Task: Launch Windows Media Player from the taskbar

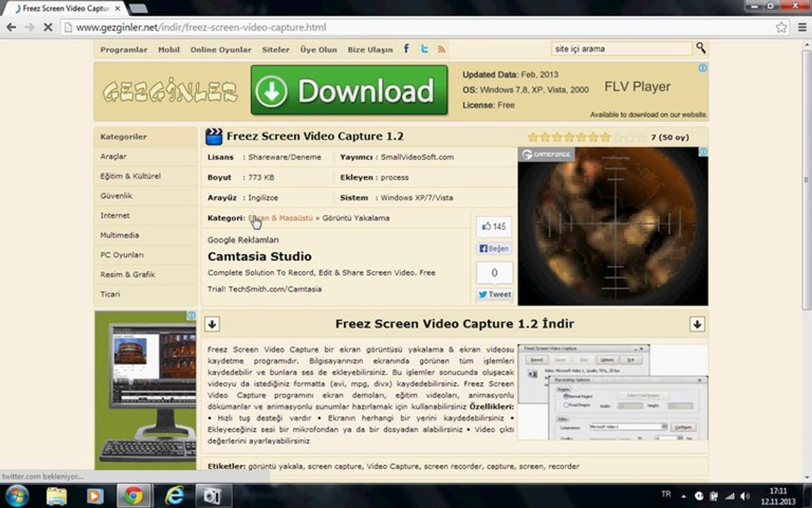Action: [95, 496]
